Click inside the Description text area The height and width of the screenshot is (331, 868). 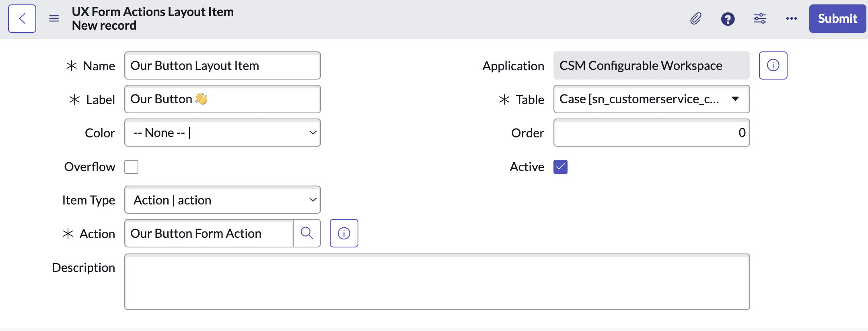pyautogui.click(x=437, y=282)
